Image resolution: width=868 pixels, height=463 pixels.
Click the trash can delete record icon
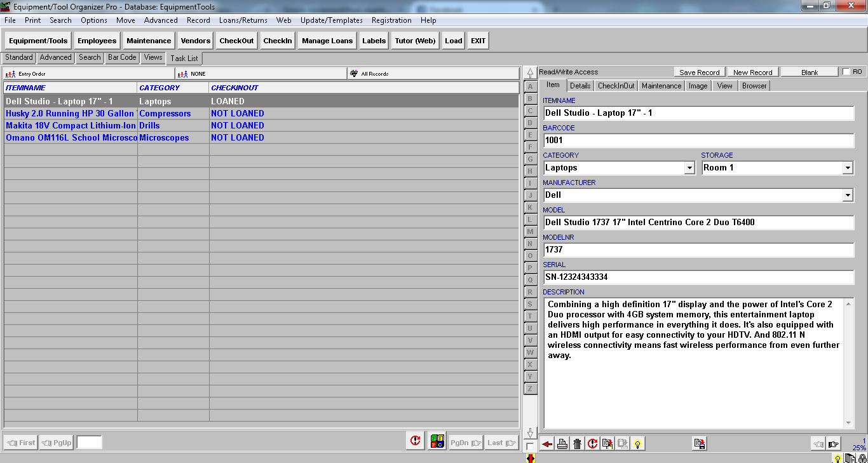tap(576, 443)
